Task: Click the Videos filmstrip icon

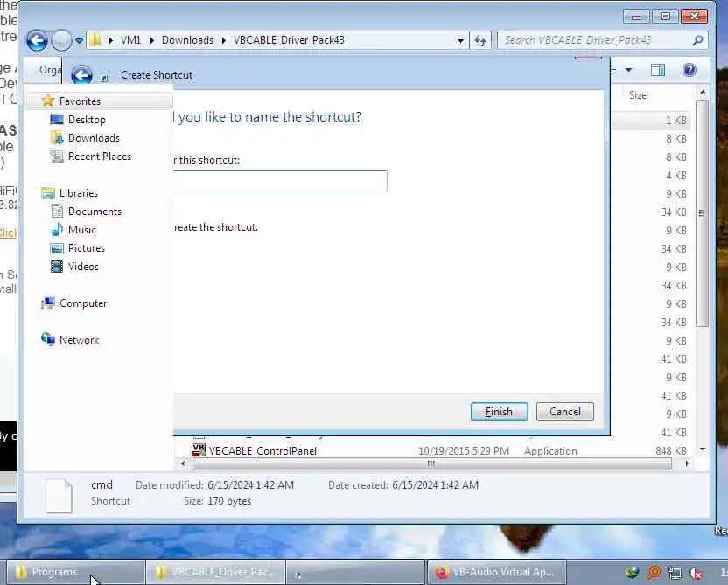Action: click(x=57, y=267)
